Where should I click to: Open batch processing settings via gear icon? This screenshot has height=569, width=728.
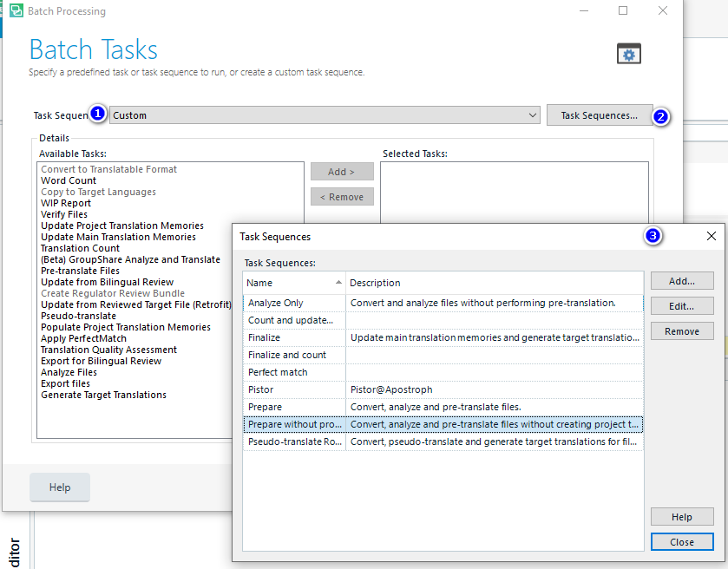pos(627,53)
